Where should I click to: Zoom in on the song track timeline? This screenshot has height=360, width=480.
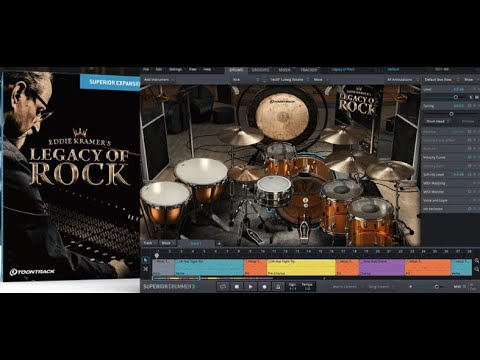476,261
